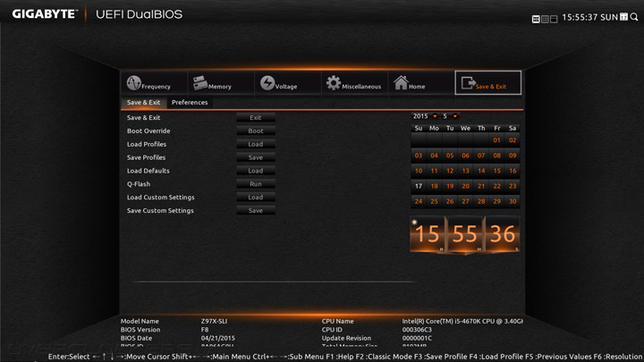This screenshot has width=644, height=362.
Task: Click the BIOS date 04/21/2015 value
Action: point(217,338)
